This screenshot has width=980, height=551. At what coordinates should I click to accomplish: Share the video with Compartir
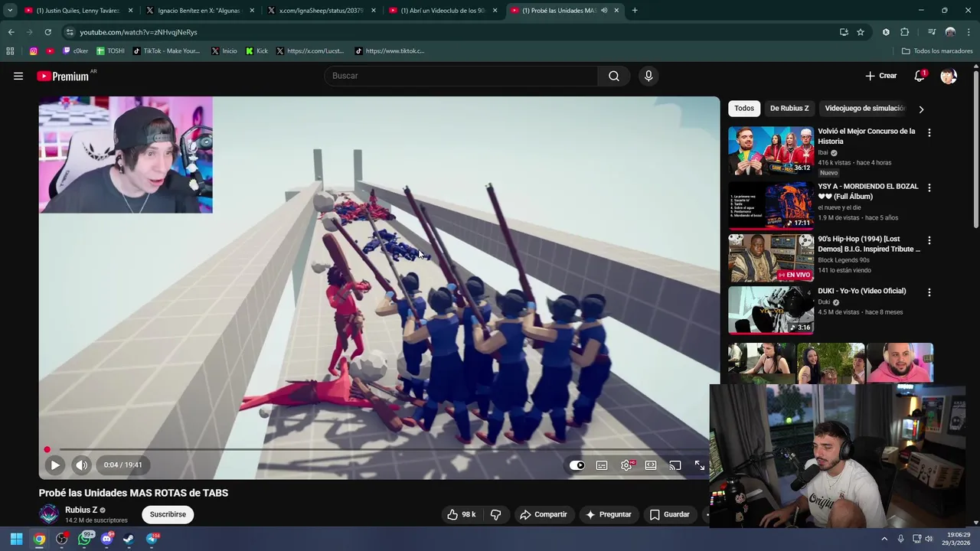coord(544,514)
